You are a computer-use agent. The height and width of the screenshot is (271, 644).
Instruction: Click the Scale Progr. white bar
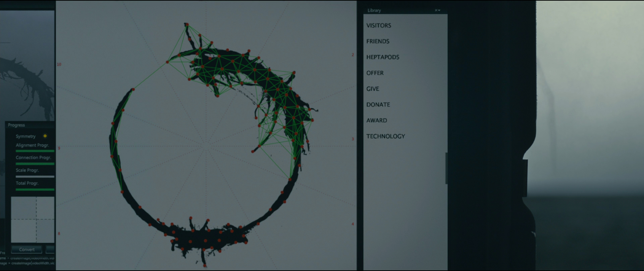click(x=35, y=176)
